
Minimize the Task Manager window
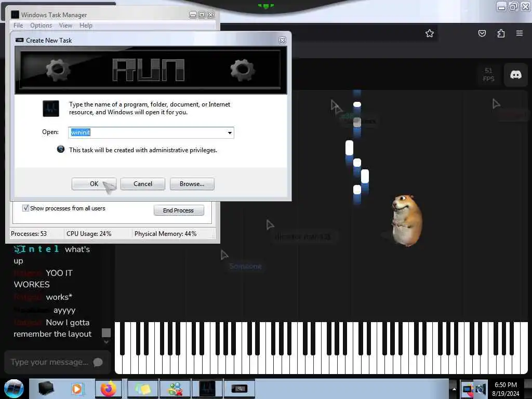click(193, 15)
